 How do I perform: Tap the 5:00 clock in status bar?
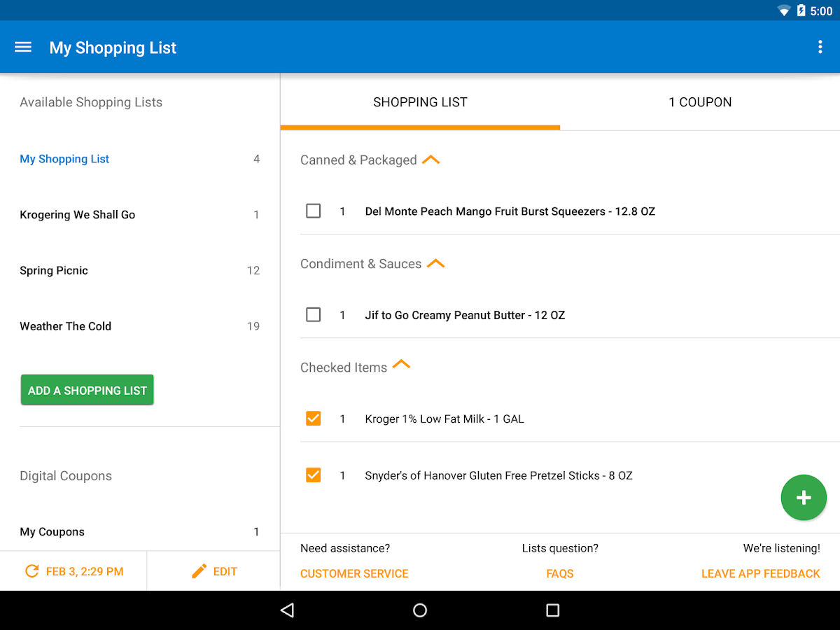coord(822,11)
